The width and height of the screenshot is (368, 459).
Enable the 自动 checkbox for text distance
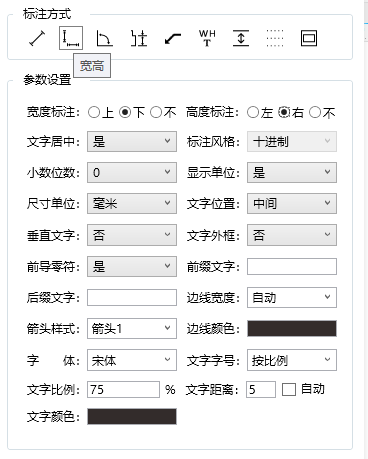point(289,389)
